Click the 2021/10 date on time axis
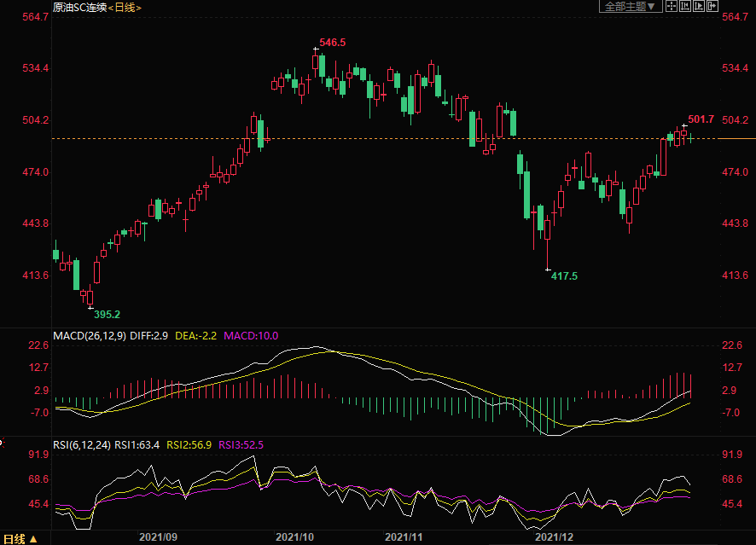The width and height of the screenshot is (756, 545). click(295, 537)
